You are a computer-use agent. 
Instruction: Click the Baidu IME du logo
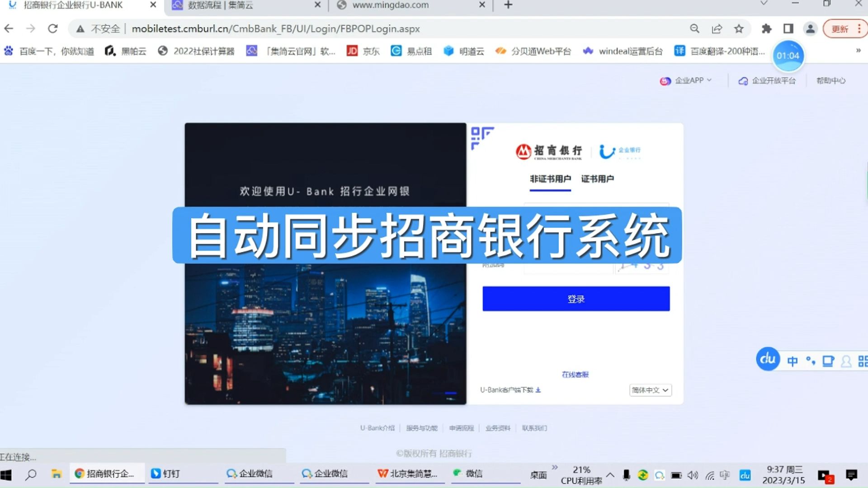(768, 359)
